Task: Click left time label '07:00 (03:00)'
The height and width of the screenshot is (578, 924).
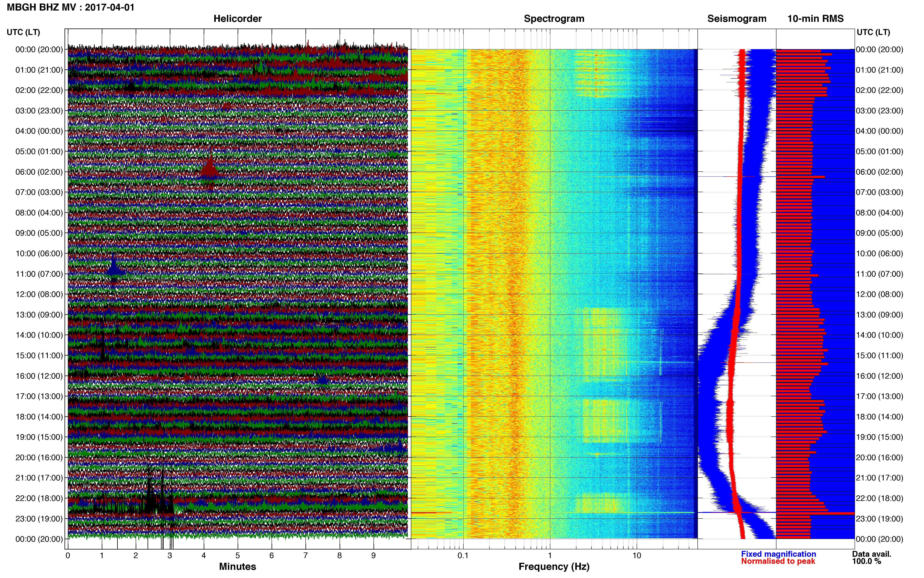Action: (x=39, y=192)
